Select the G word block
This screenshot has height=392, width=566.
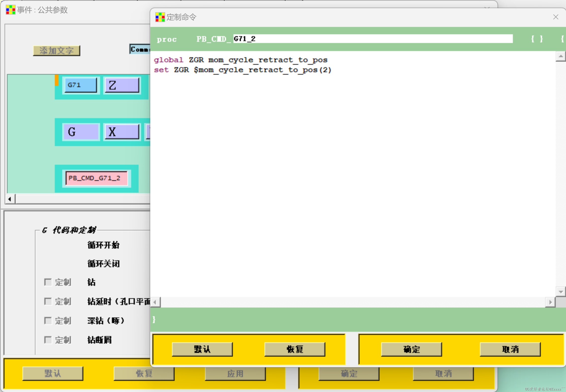81,132
